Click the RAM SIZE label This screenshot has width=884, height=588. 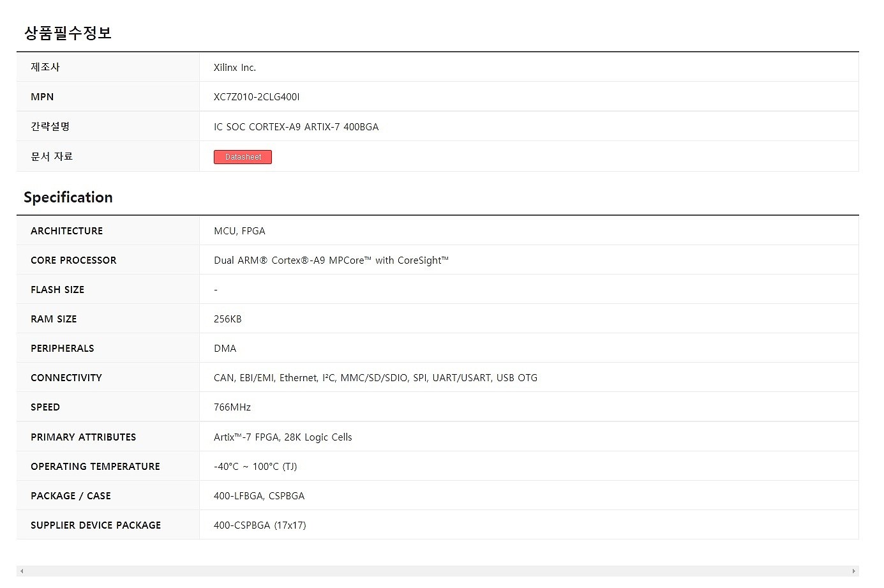point(54,319)
